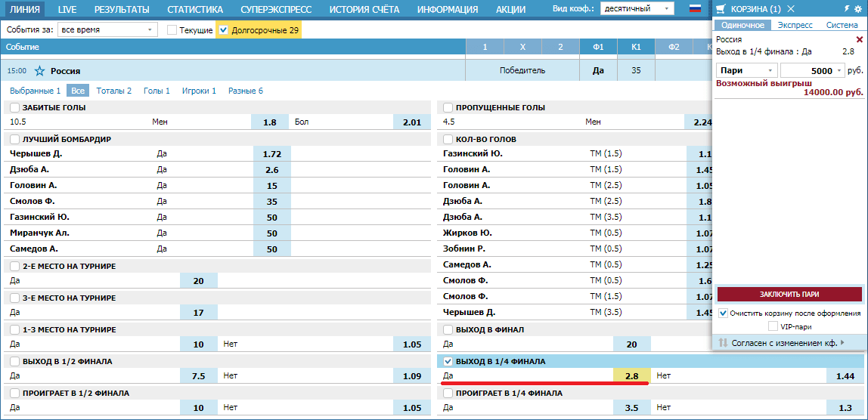Select the Одиночное basket tab
The height and width of the screenshot is (420, 868).
(742, 25)
